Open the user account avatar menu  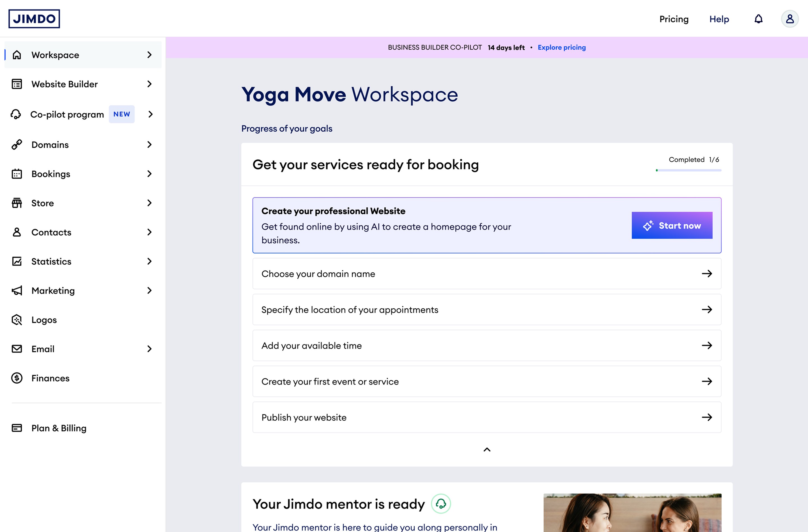[x=790, y=19]
